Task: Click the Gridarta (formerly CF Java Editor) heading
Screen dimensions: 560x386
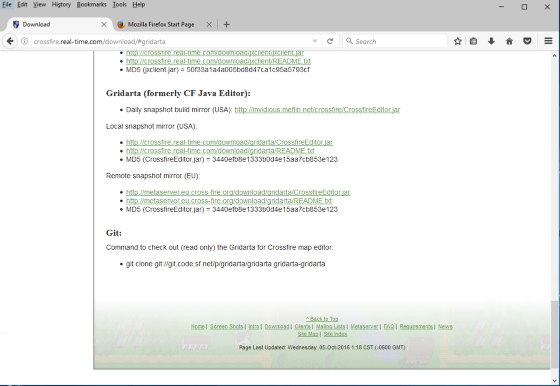Action: 178,93
